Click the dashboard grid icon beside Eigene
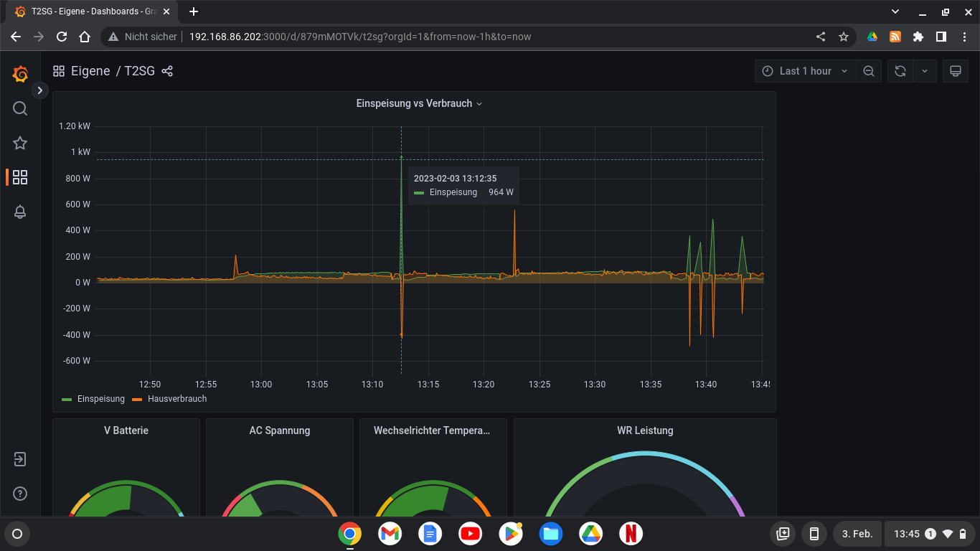 click(x=59, y=71)
